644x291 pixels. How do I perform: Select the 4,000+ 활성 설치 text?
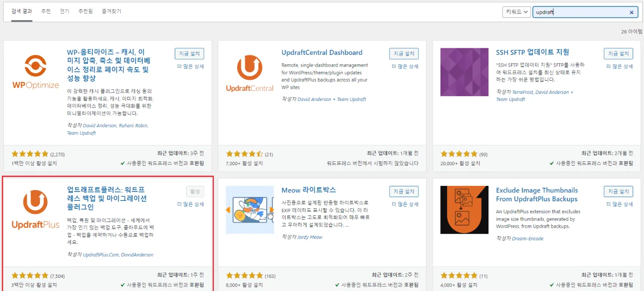[459, 285]
